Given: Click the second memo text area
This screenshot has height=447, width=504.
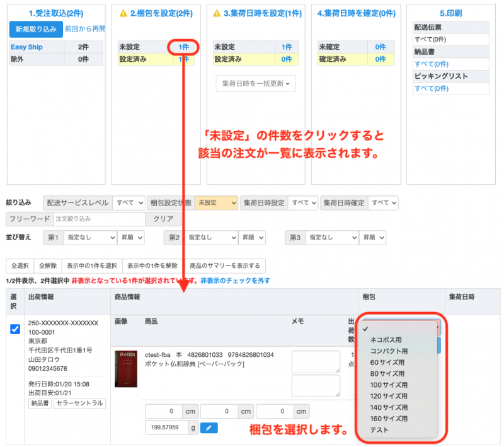Looking at the screenshot, I should coord(316,386).
